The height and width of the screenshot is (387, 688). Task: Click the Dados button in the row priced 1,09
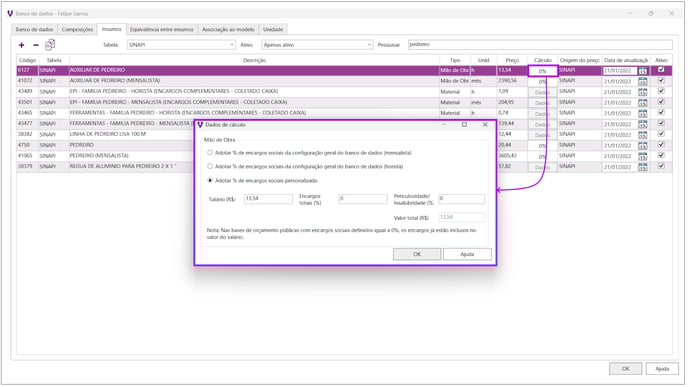[x=543, y=92]
